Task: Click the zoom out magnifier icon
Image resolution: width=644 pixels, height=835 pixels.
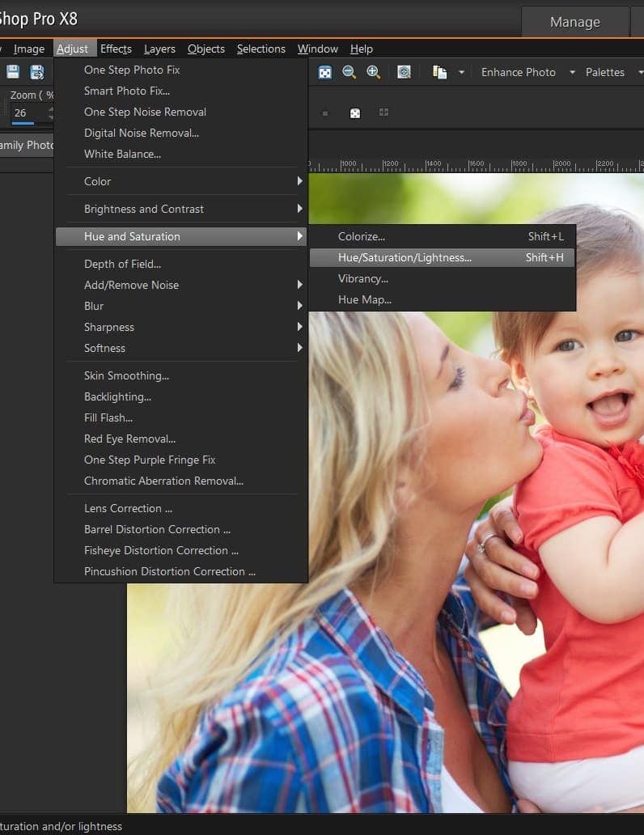Action: click(349, 72)
